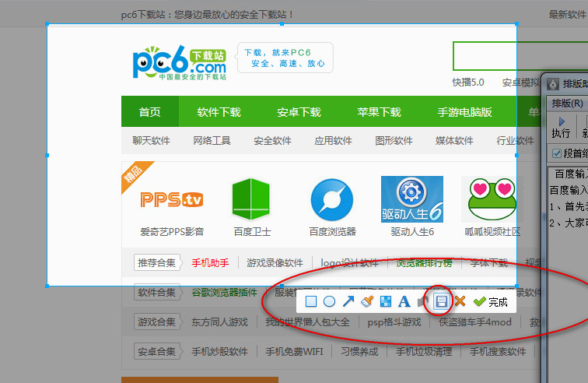Select the arrow annotation tool
The image size is (588, 383).
[x=348, y=301]
